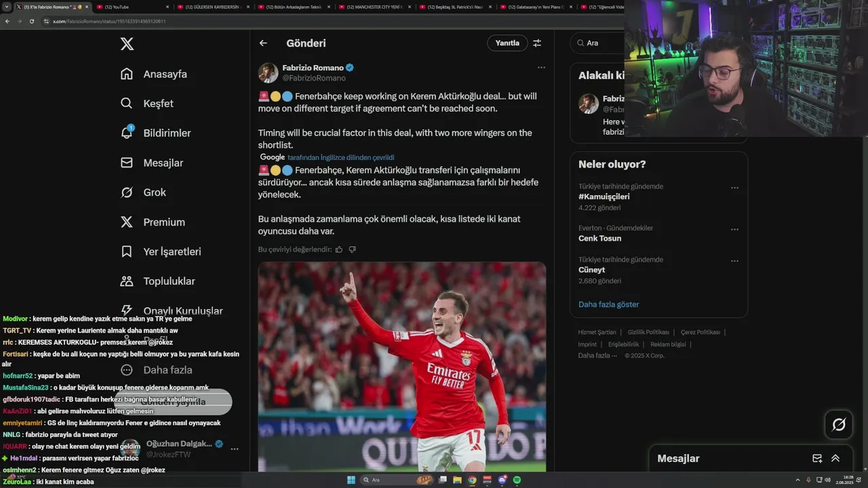Click the browser address bar

[x=332, y=21]
